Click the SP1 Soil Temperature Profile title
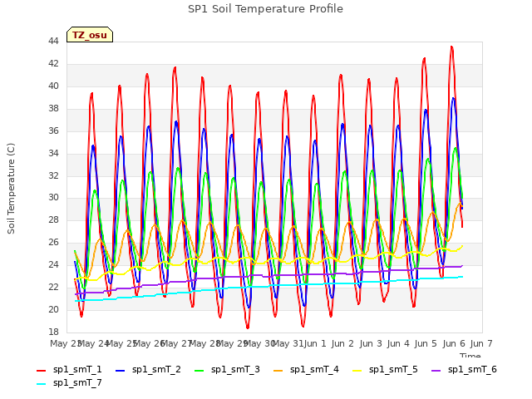This screenshot has height=399, width=532. 265,9
